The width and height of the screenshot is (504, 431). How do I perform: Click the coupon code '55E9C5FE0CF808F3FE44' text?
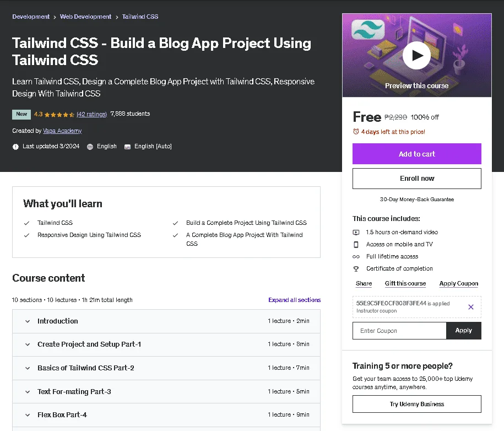point(391,303)
